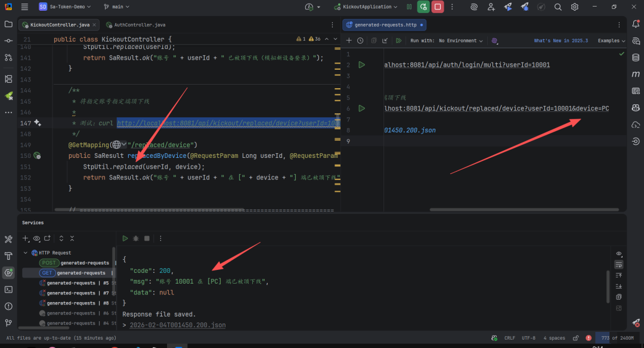644x348 pixels.
Task: Run HTTP request on line 2
Action: tap(362, 65)
